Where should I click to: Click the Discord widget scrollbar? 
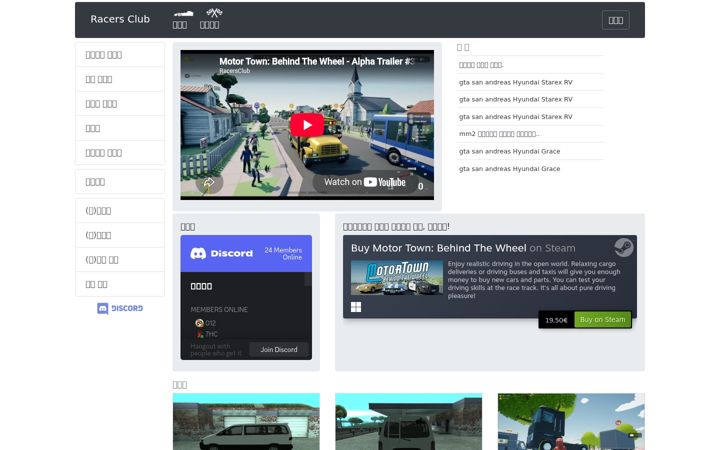[x=308, y=279]
